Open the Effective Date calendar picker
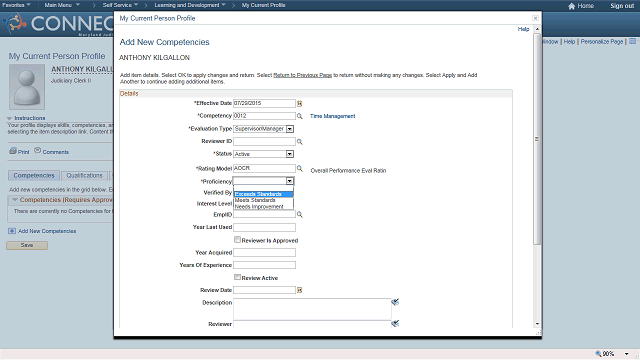Viewport: 640px width, 360px height. coord(300,104)
